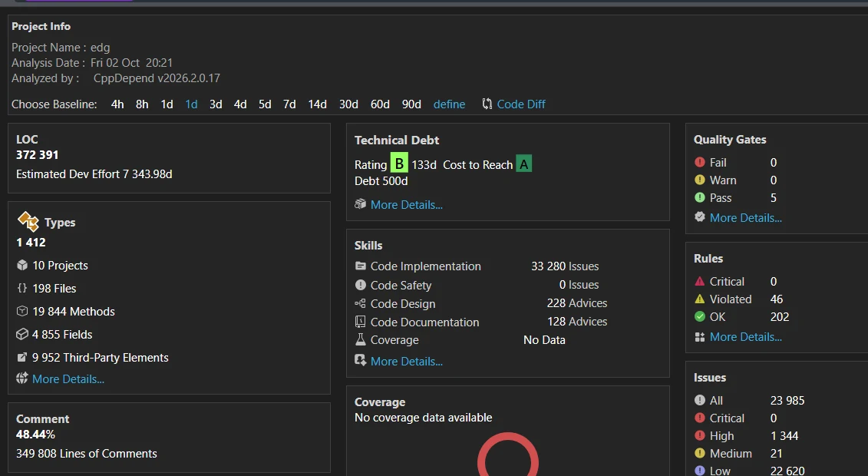This screenshot has height=476, width=868.
Task: Click the Coverage flask icon
Action: tap(361, 339)
